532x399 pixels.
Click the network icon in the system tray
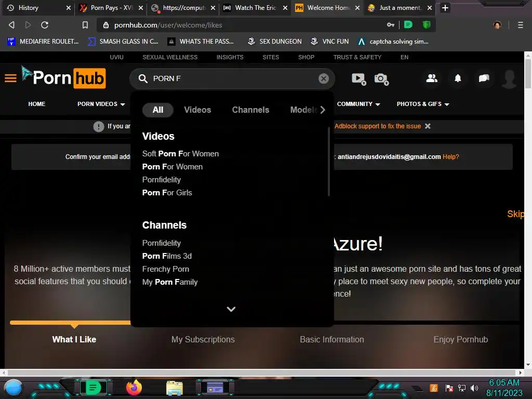coord(462,388)
